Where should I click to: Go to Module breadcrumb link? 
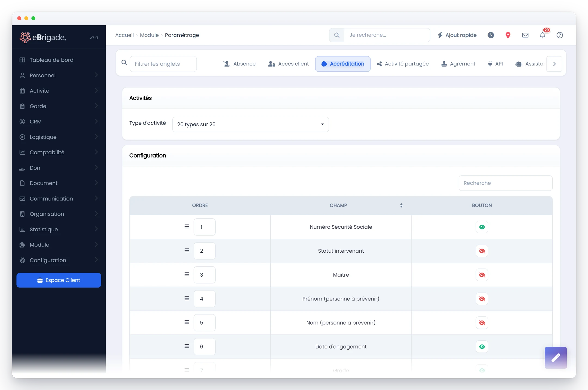(x=149, y=35)
